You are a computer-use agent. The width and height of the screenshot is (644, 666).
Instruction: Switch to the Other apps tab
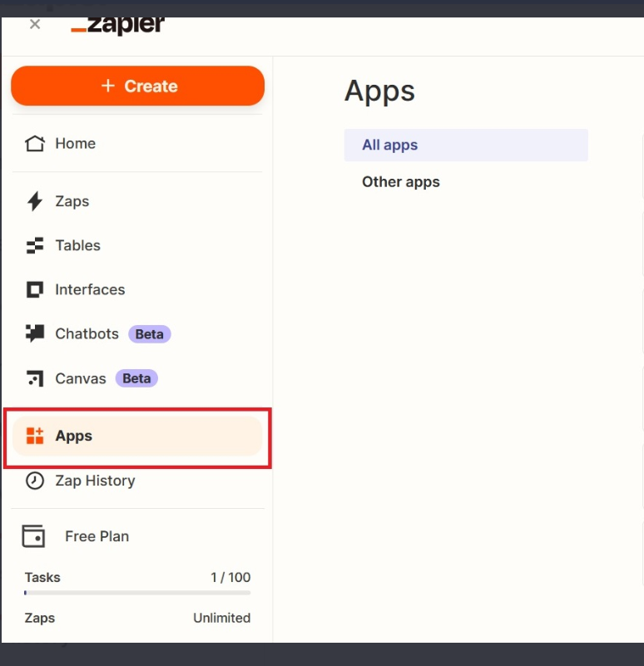[x=400, y=182]
